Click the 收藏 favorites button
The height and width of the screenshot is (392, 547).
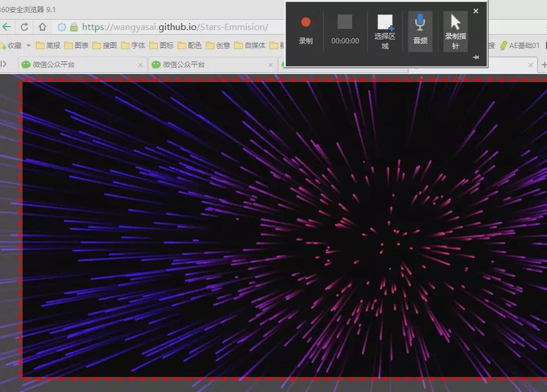point(11,46)
